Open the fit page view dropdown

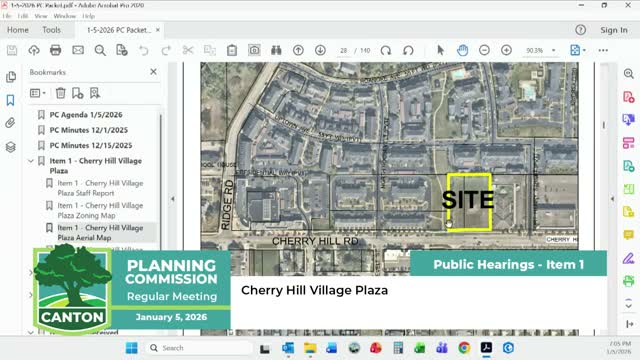tap(578, 50)
